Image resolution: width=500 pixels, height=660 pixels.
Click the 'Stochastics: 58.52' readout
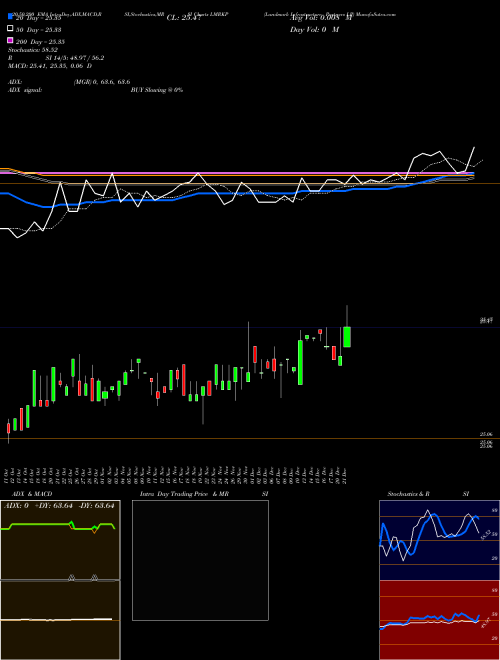coord(32,50)
